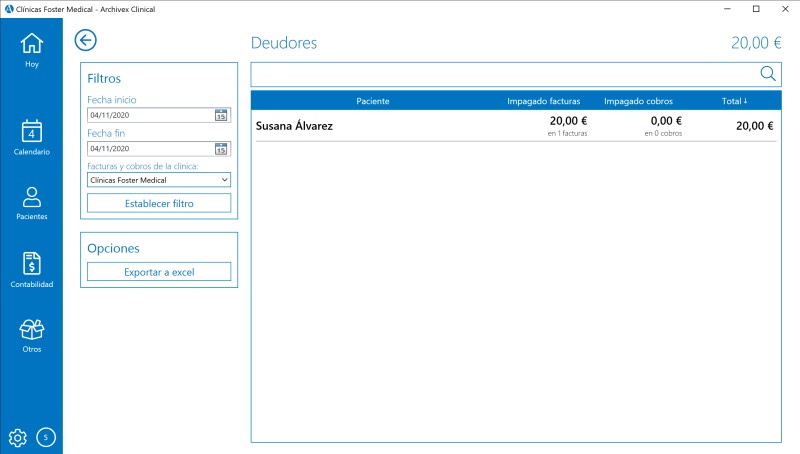Open the Calendario section

point(31,138)
